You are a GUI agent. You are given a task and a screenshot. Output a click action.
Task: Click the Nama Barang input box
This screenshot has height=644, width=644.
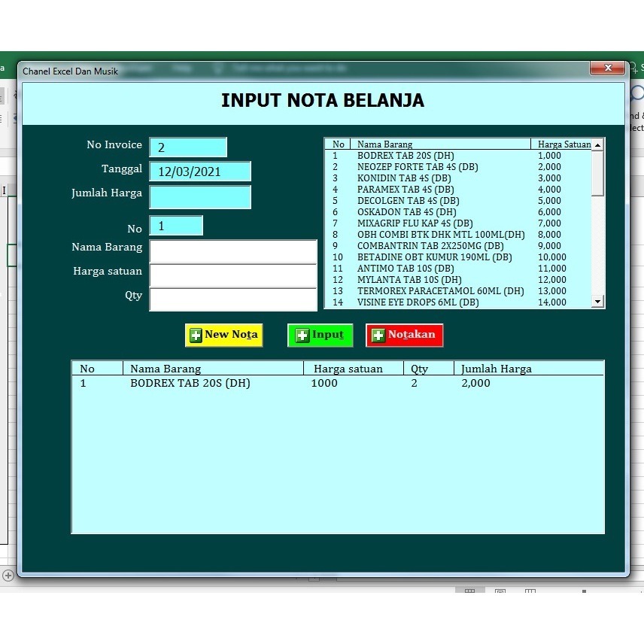tap(233, 249)
